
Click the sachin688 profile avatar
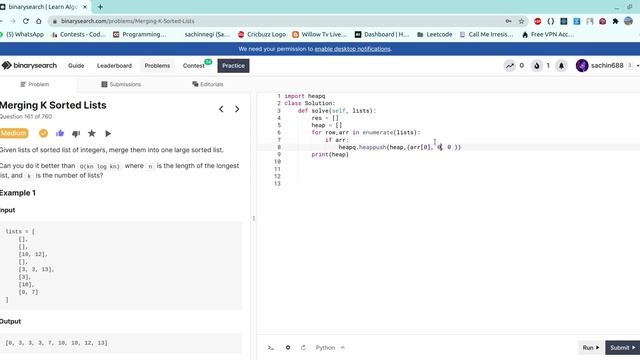coord(582,66)
